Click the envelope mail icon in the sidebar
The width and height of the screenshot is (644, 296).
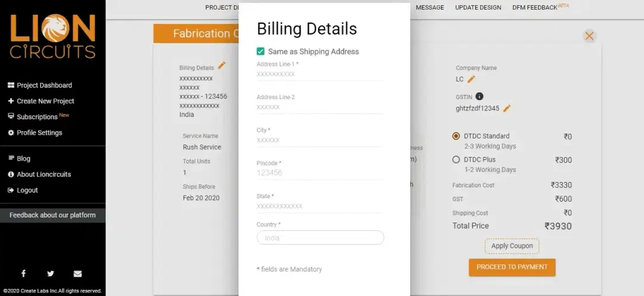coord(78,274)
